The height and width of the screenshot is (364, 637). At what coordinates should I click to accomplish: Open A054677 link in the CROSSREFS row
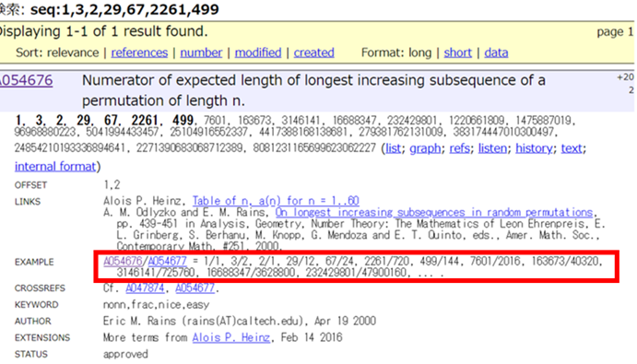[195, 288]
